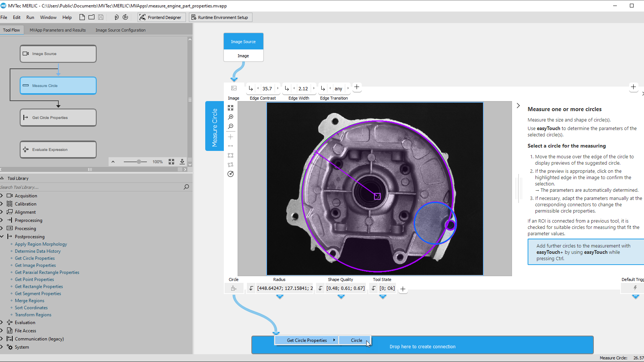
Task: Add parameter at top right plus
Action: [633, 87]
